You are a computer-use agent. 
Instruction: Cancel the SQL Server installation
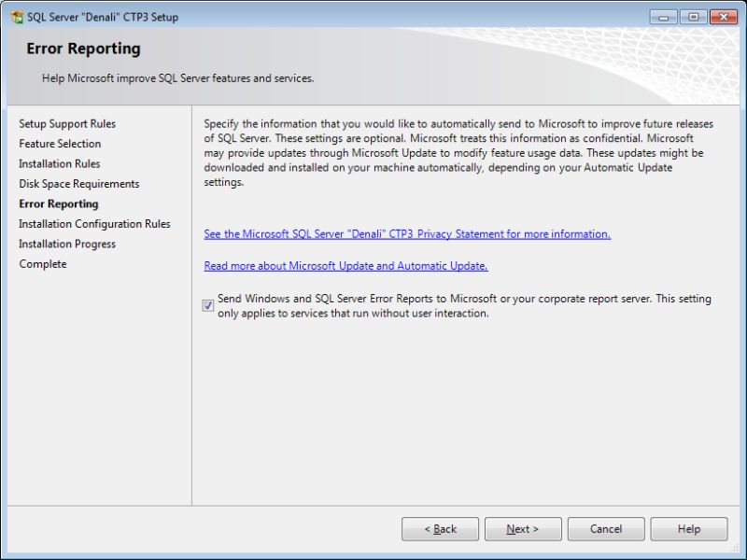click(x=606, y=528)
